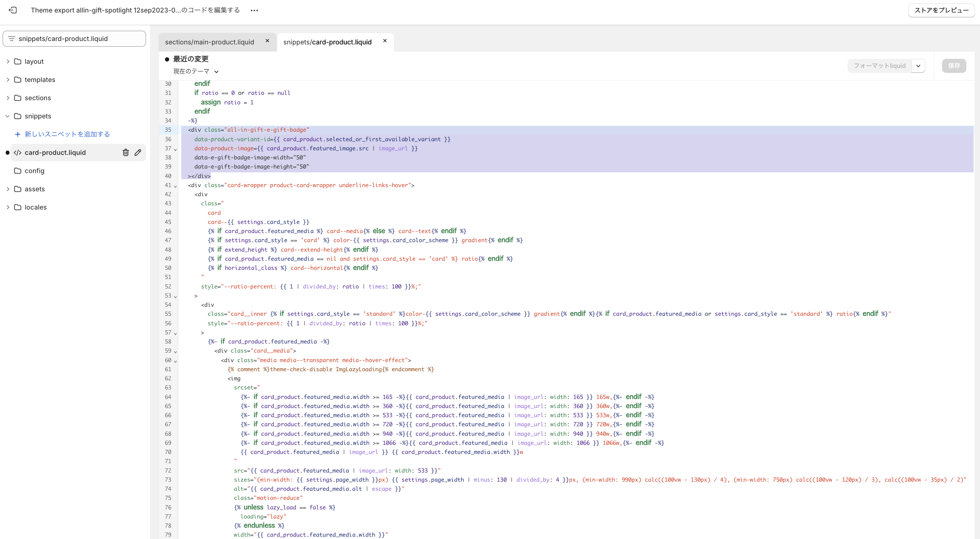Open the 現在のテーマ version dropdown
Viewport: 980px width, 539px height.
pos(196,72)
